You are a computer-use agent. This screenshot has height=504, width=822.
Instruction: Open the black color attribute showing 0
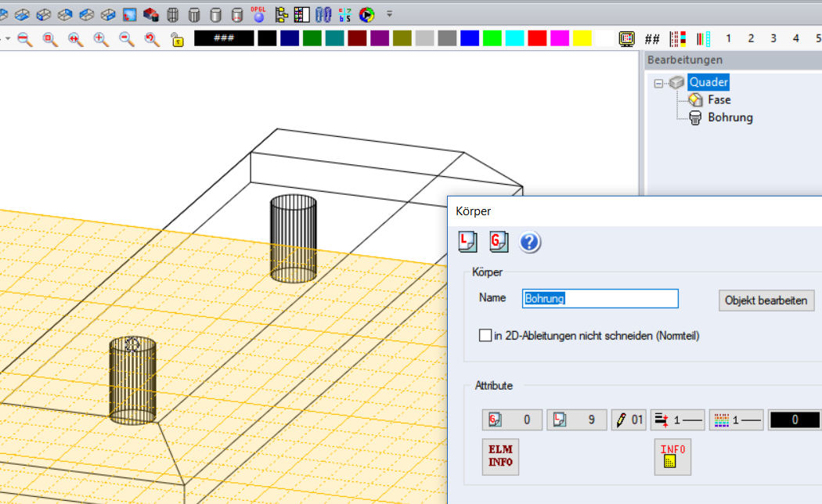[795, 420]
